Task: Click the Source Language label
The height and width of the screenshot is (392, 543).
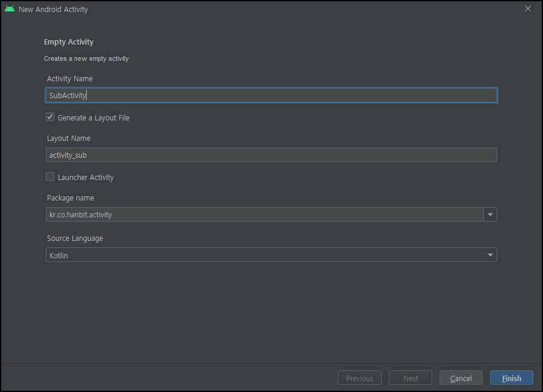Action: [75, 238]
